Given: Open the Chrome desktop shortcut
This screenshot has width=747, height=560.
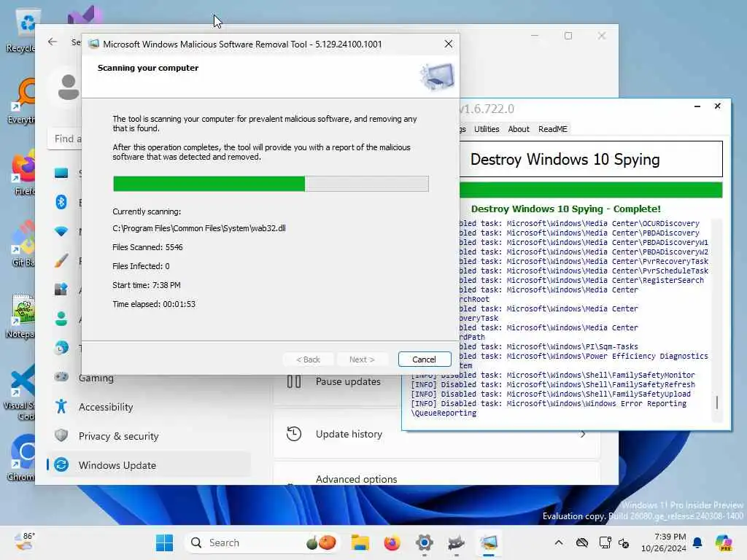Looking at the screenshot, I should coord(22,459).
